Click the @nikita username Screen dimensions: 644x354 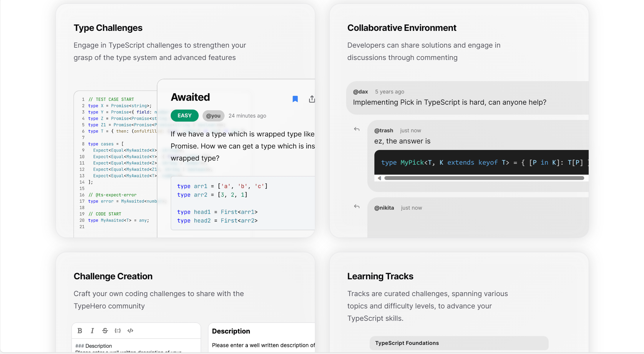click(384, 208)
